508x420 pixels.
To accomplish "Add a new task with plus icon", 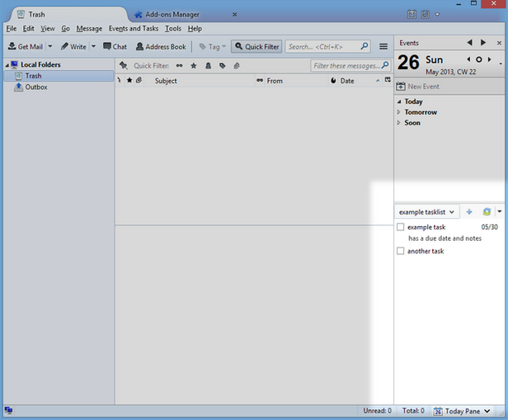I will coord(469,212).
